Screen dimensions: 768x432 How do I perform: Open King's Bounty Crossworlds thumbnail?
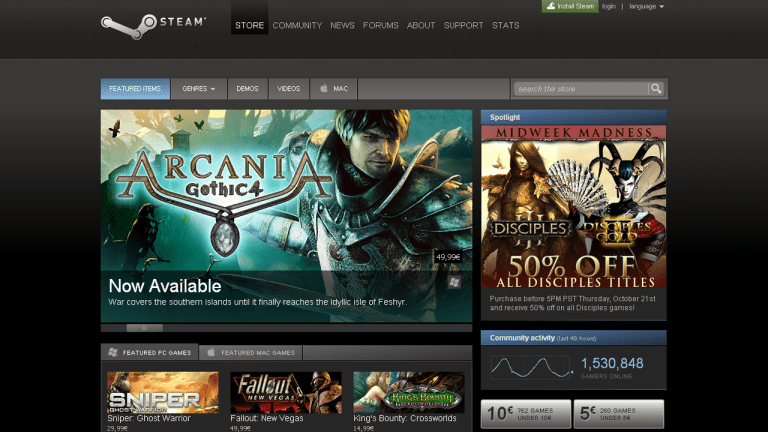408,392
